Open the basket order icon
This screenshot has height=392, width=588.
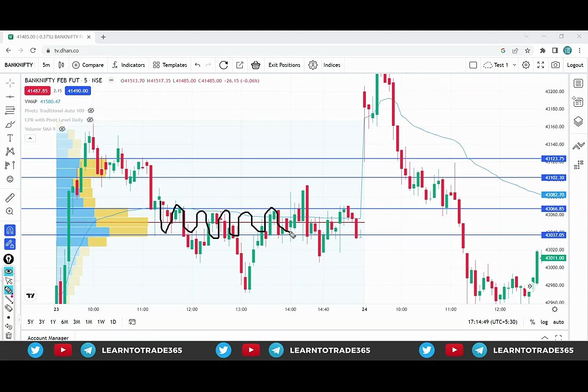[256, 65]
